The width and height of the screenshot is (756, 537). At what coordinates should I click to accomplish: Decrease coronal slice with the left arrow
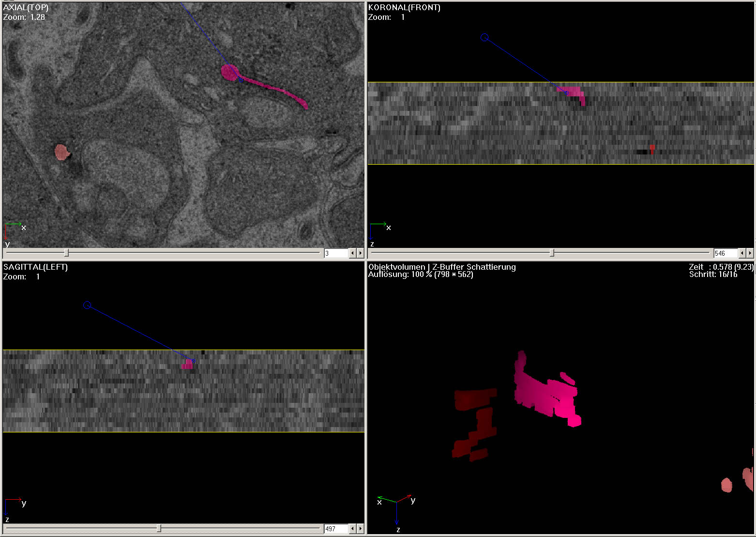coord(742,253)
